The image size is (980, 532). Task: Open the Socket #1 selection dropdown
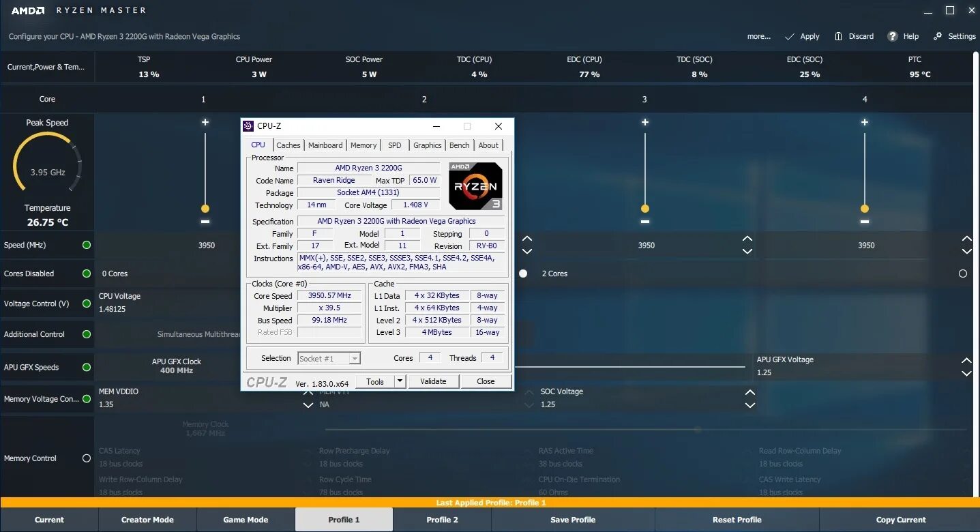pyautogui.click(x=355, y=358)
